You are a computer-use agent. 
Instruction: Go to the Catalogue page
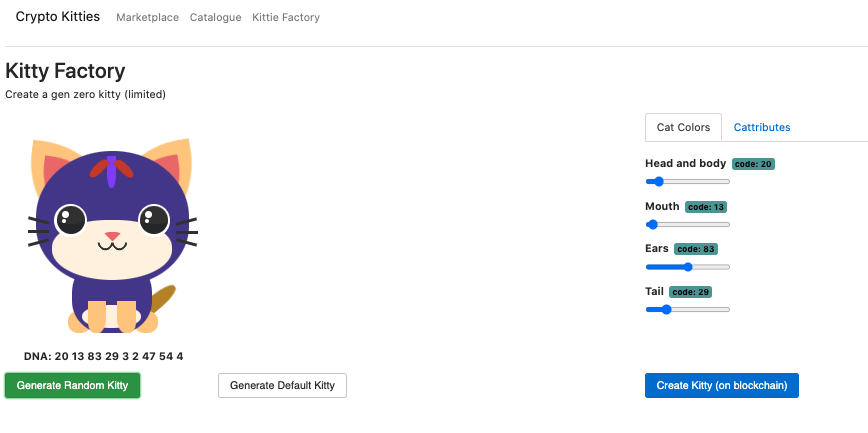pyautogui.click(x=215, y=17)
